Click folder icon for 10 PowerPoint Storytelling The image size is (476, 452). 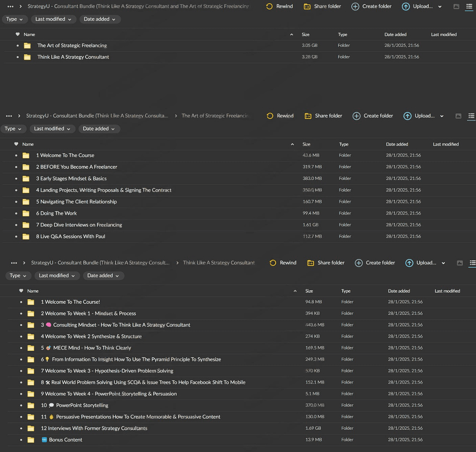(31, 406)
